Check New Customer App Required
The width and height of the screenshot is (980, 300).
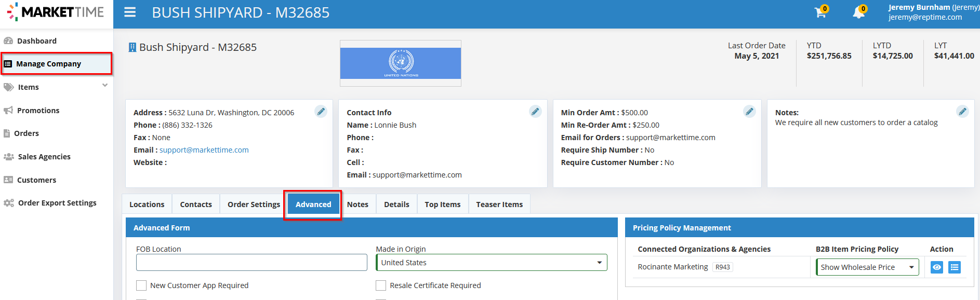pos(141,285)
